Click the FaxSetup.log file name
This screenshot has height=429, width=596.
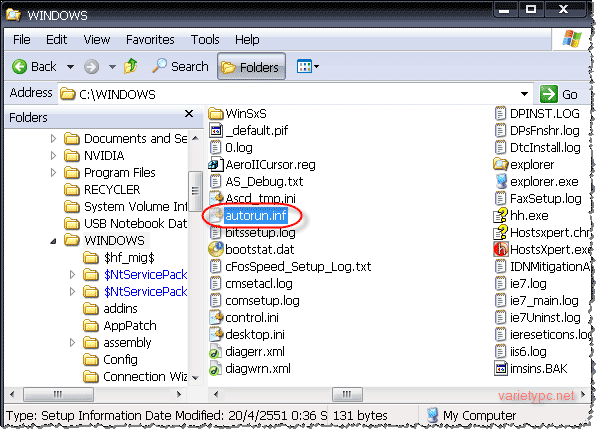click(x=545, y=198)
